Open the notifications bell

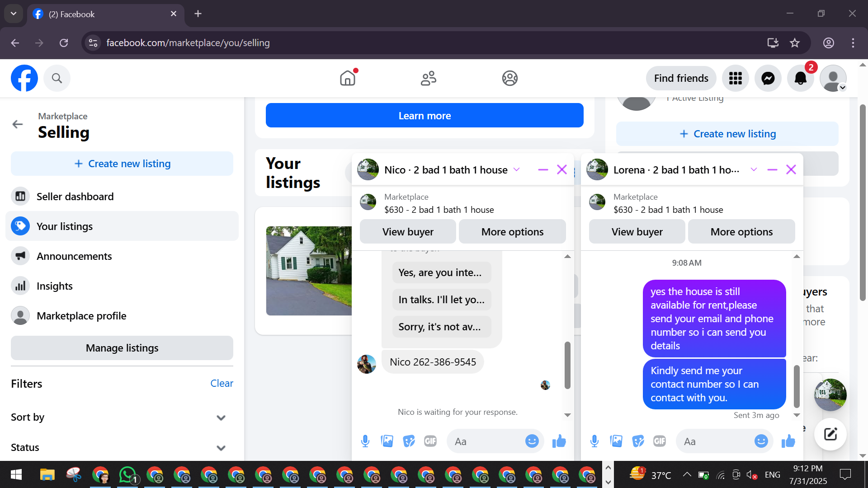click(800, 78)
